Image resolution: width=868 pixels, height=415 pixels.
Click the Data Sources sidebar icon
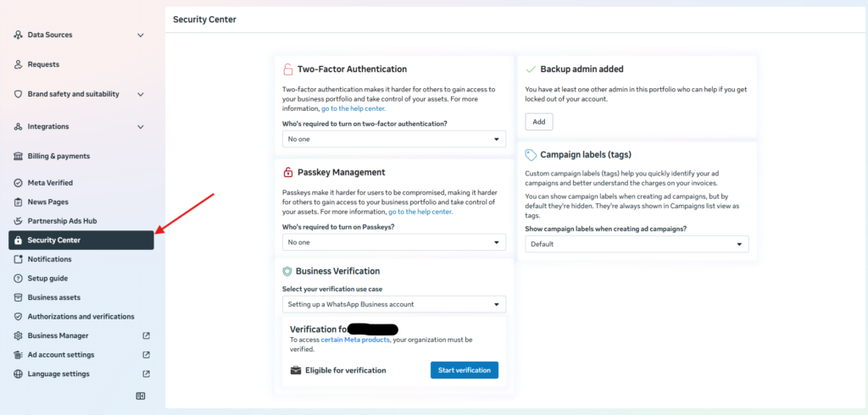tap(19, 35)
